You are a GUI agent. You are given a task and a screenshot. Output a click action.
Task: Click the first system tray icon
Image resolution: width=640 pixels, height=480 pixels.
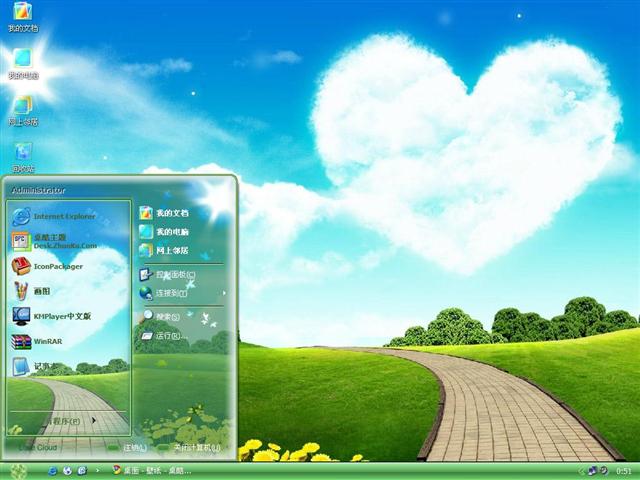[592, 471]
